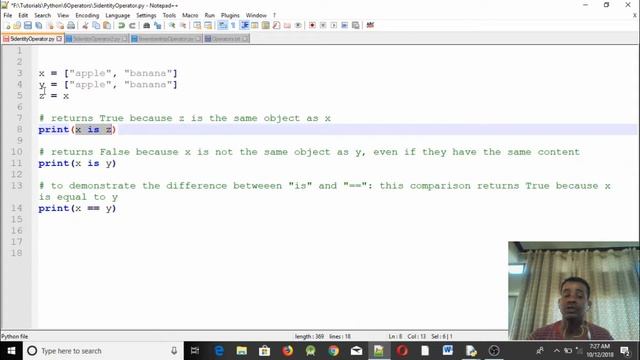Open the Edit menu
Screen dimensions: 640x360
coord(23,16)
